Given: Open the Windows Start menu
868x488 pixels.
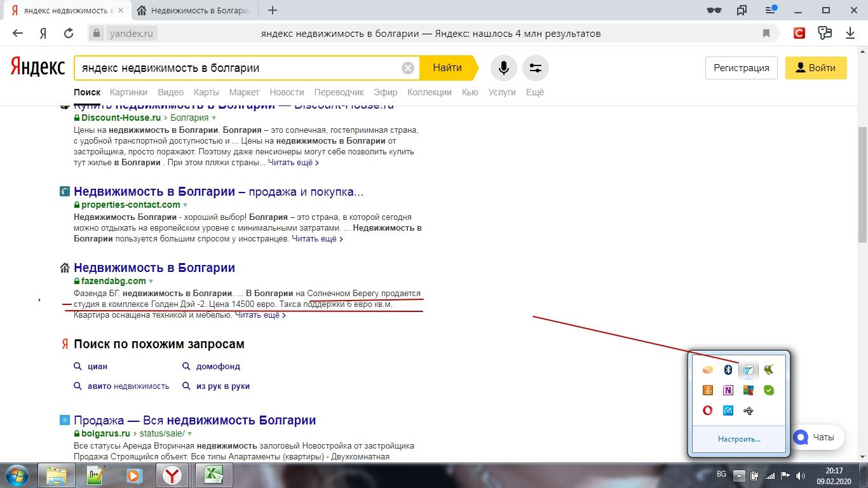Looking at the screenshot, I should (x=17, y=475).
